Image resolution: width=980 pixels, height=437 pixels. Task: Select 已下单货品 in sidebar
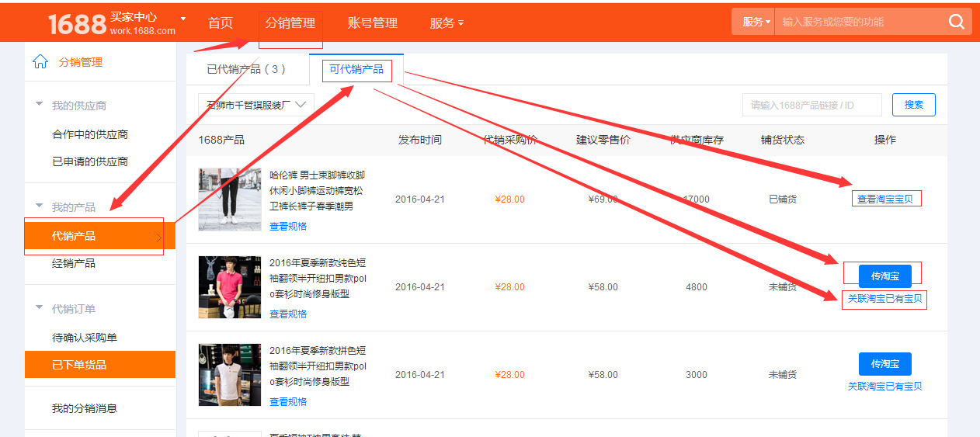coord(100,364)
